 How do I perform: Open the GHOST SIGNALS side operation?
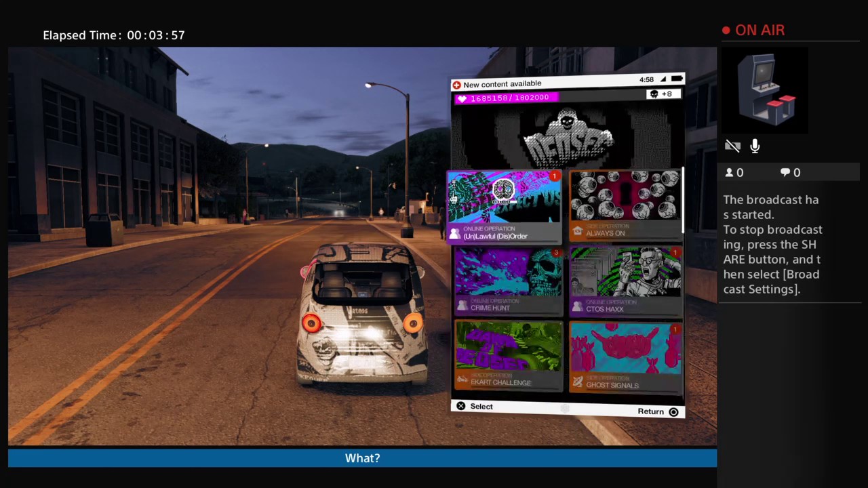[625, 357]
